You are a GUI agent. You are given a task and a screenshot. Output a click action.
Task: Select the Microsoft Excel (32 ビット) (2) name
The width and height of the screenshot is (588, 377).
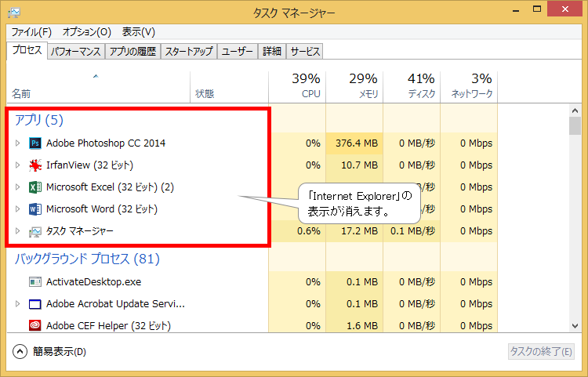point(110,187)
